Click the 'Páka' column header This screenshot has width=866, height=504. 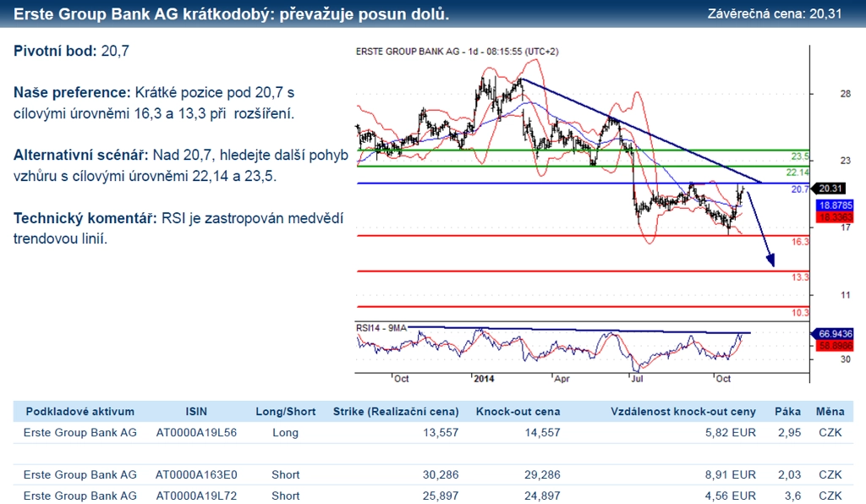click(x=787, y=412)
